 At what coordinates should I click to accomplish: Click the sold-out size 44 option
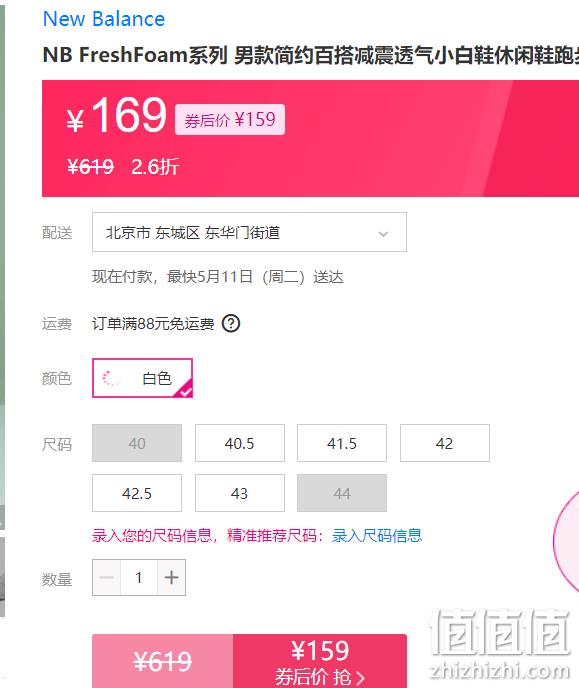342,493
